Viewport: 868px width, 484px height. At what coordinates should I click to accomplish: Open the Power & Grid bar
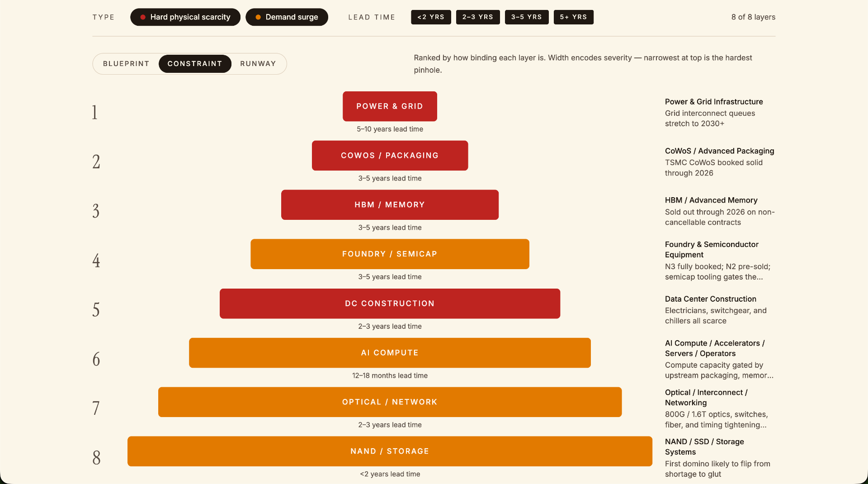pos(390,106)
